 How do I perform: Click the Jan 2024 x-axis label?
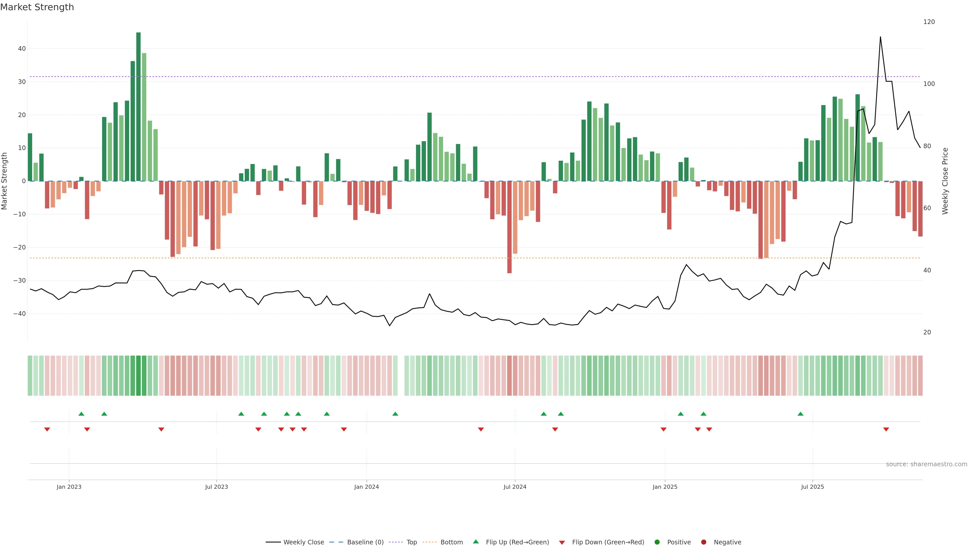pyautogui.click(x=366, y=487)
